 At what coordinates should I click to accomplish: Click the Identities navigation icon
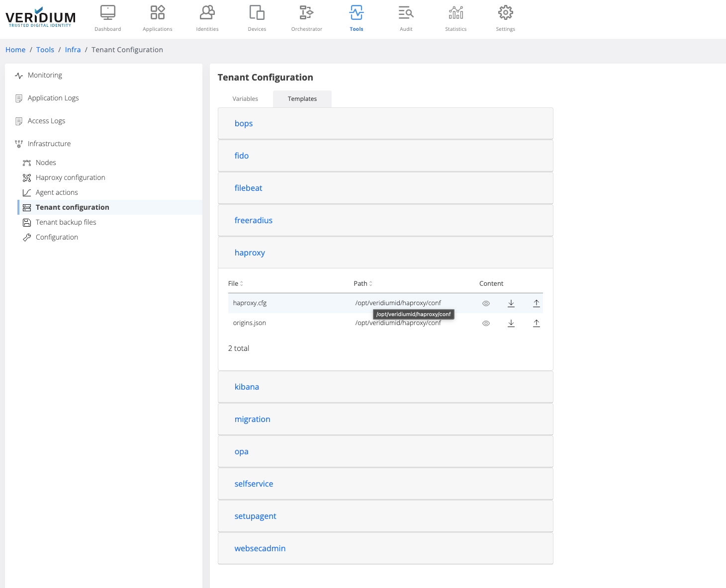pos(207,13)
